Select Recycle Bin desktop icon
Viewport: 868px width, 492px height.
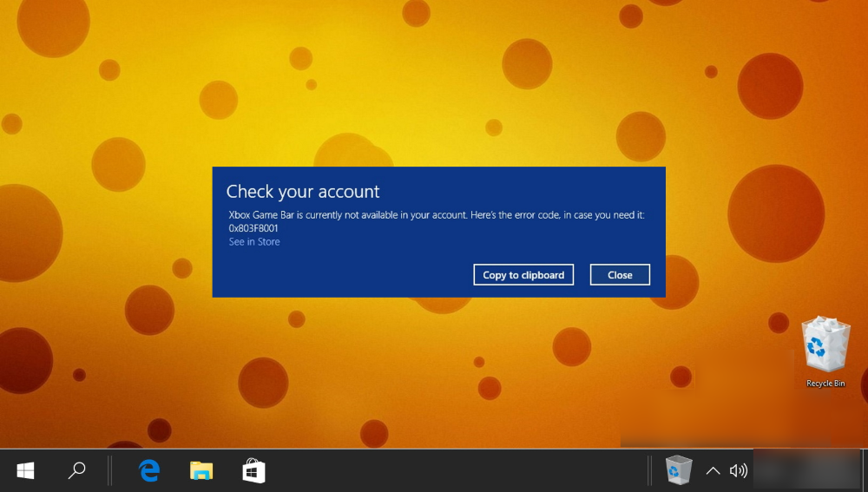(825, 351)
